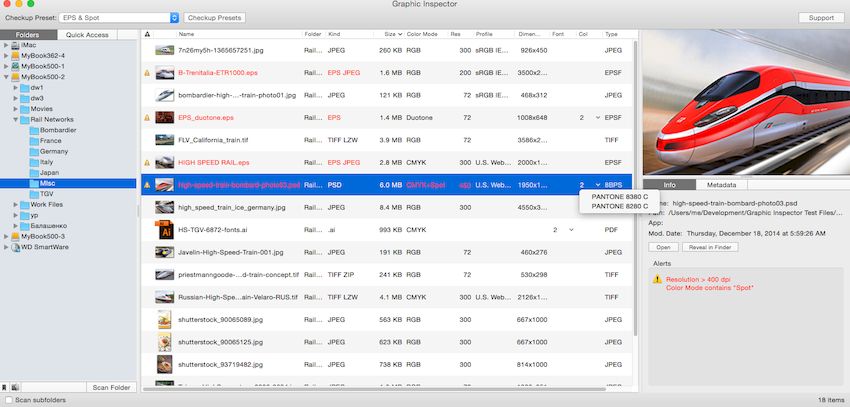Collapse the MyBook500-2 tree node

(6, 77)
